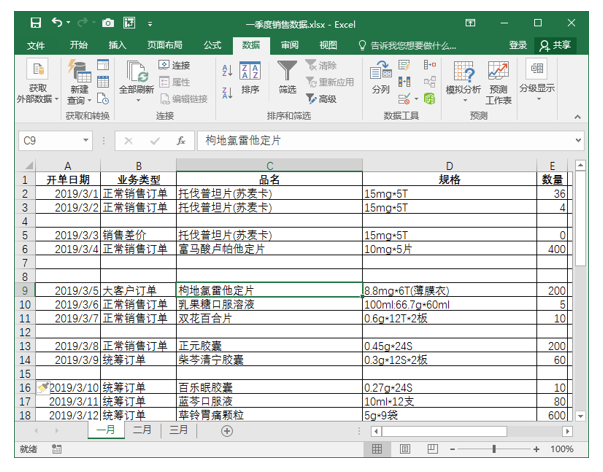
Task: Switch to the 二月 sheet tab
Action: [142, 430]
